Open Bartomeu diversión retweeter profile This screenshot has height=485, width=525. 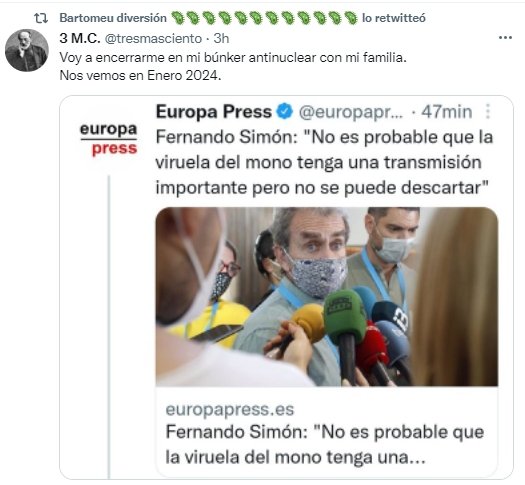[113, 18]
